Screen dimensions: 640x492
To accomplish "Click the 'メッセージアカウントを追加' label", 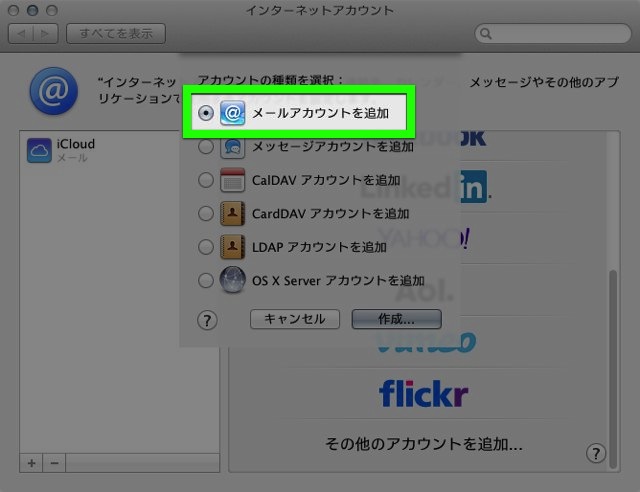I will pyautogui.click(x=333, y=147).
